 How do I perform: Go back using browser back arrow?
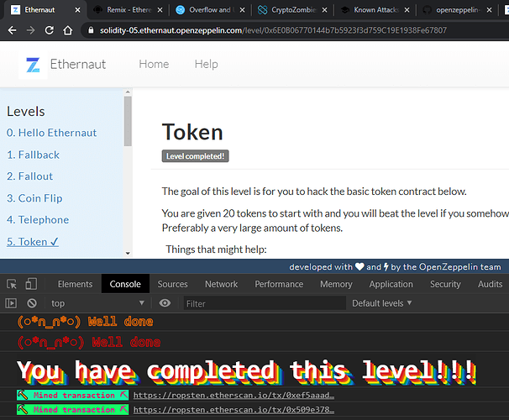click(12, 30)
